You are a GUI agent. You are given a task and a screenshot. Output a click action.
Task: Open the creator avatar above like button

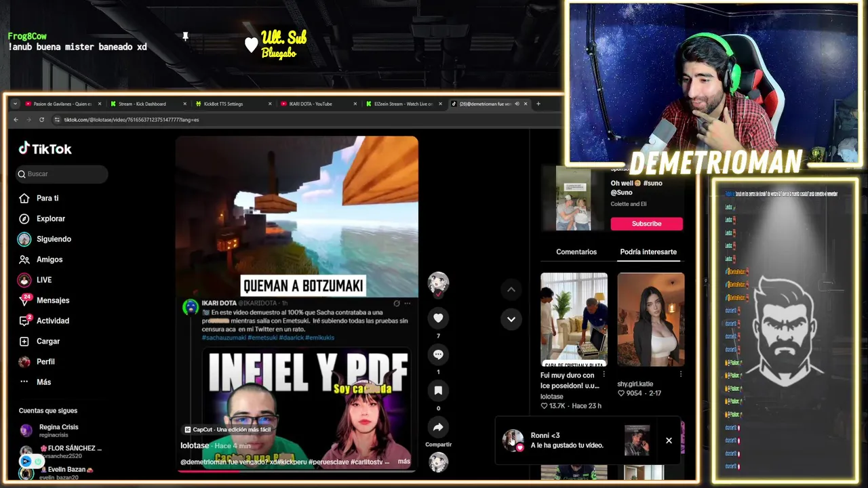click(438, 283)
